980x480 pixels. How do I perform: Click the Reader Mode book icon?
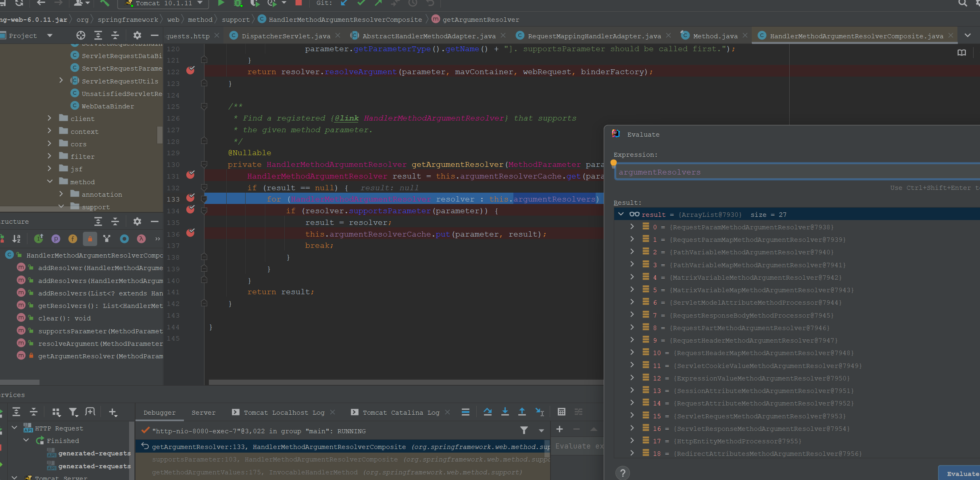(961, 53)
